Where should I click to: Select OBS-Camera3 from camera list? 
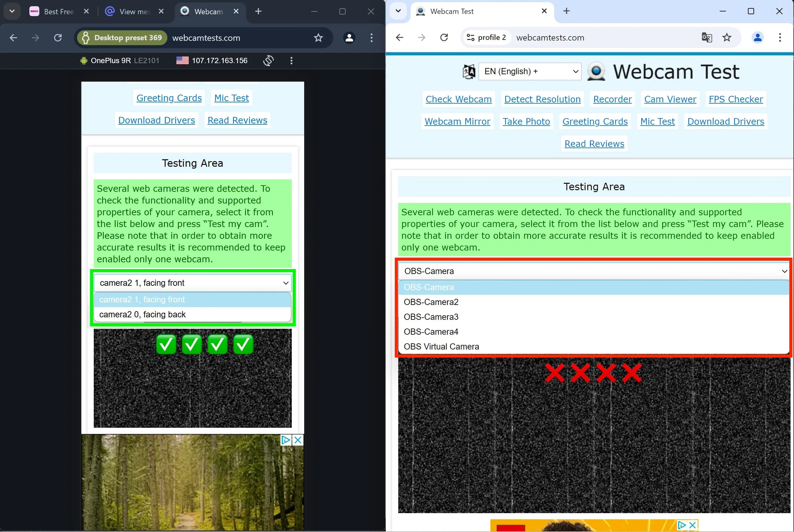pos(431,316)
